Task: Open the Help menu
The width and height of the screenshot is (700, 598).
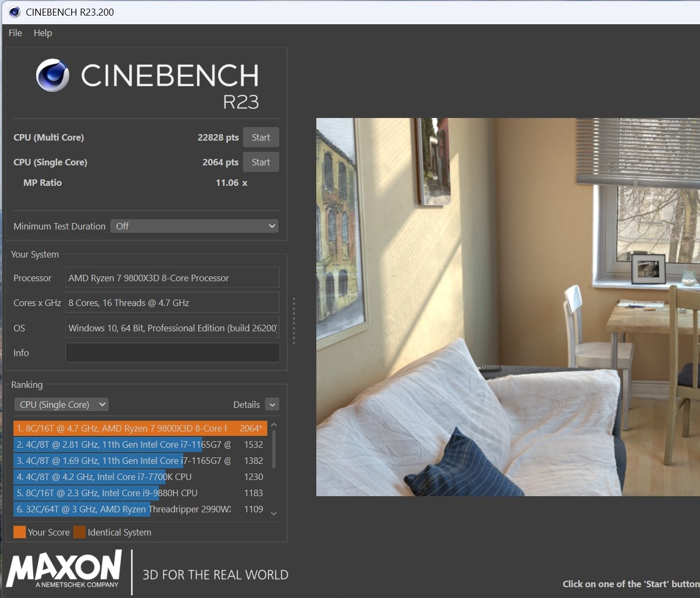Action: tap(43, 33)
